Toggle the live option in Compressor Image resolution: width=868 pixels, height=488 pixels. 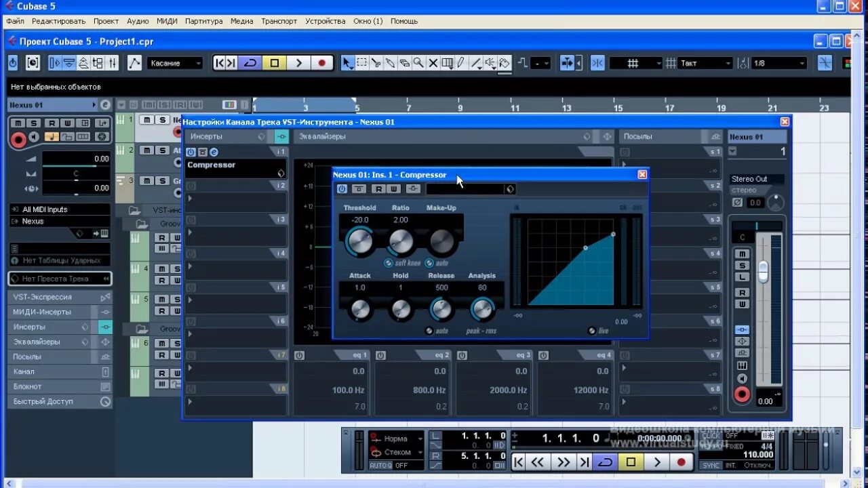click(592, 331)
